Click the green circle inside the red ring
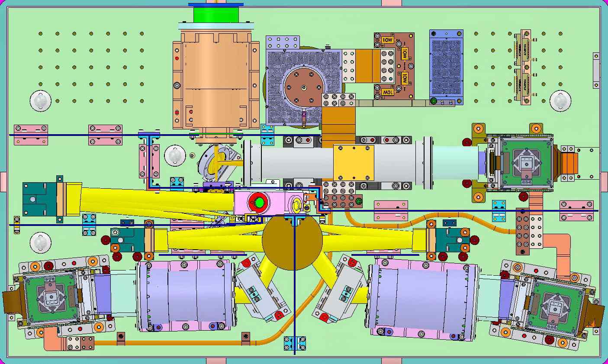 click(x=259, y=202)
